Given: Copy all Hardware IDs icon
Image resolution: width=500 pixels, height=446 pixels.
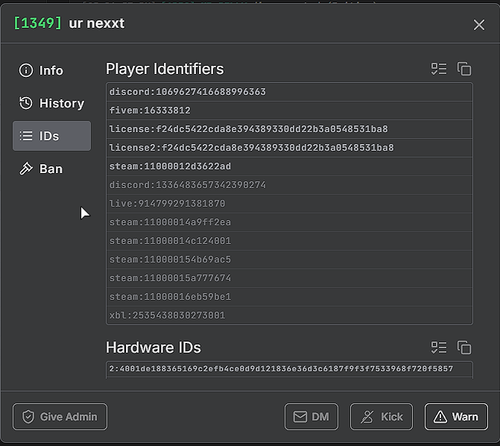Looking at the screenshot, I should click(x=464, y=348).
